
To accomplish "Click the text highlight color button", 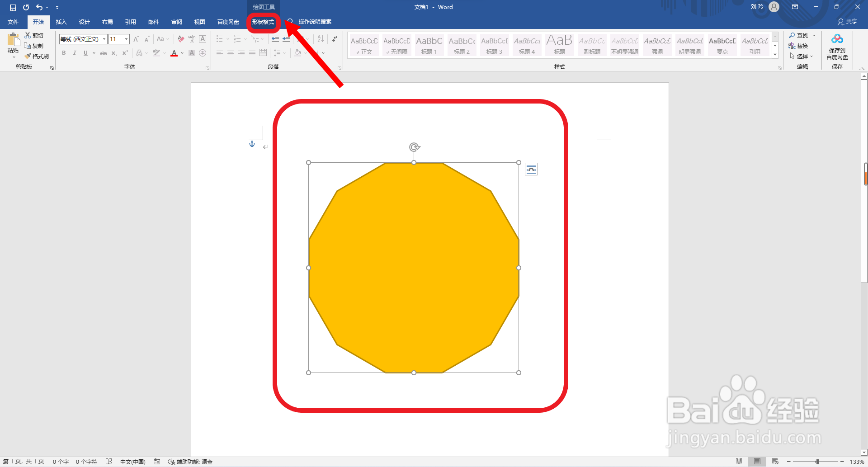I will point(156,53).
